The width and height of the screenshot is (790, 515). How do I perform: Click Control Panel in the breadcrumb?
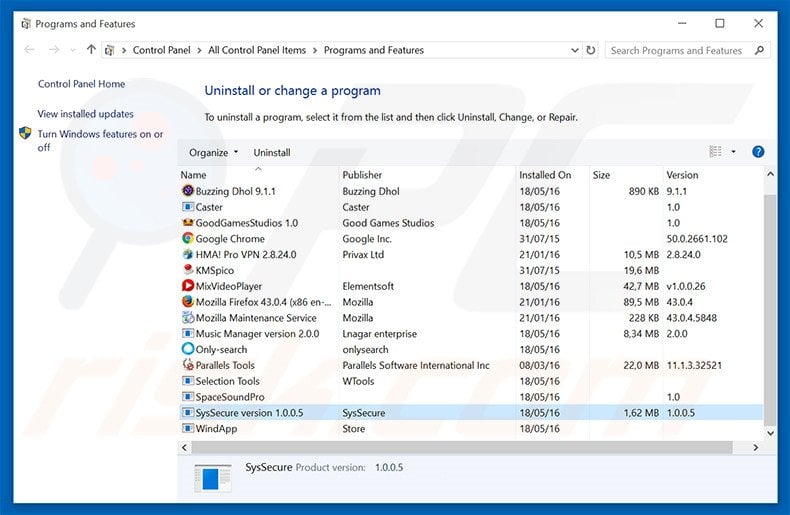pos(161,50)
